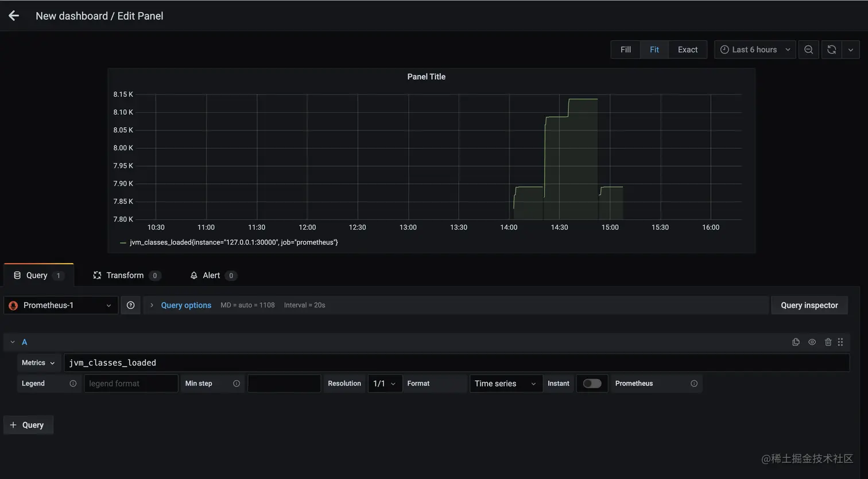The image size is (868, 479).
Task: Add a new query with + Query
Action: (28, 425)
